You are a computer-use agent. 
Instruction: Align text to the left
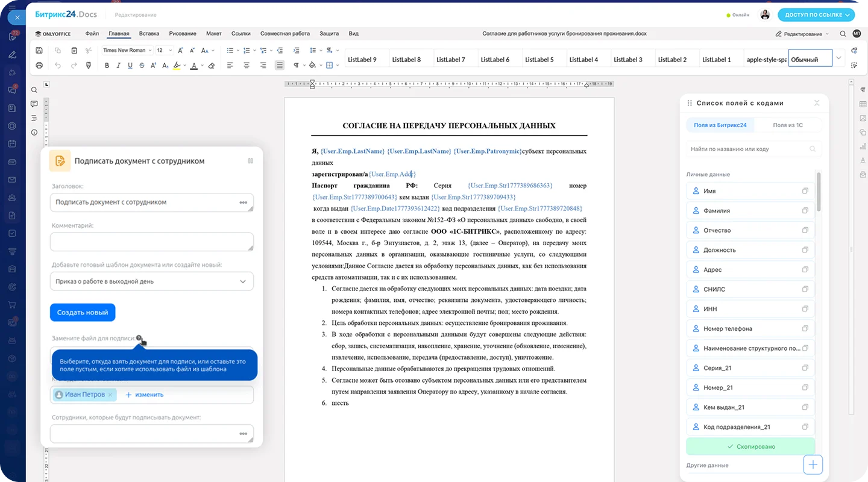pos(230,65)
